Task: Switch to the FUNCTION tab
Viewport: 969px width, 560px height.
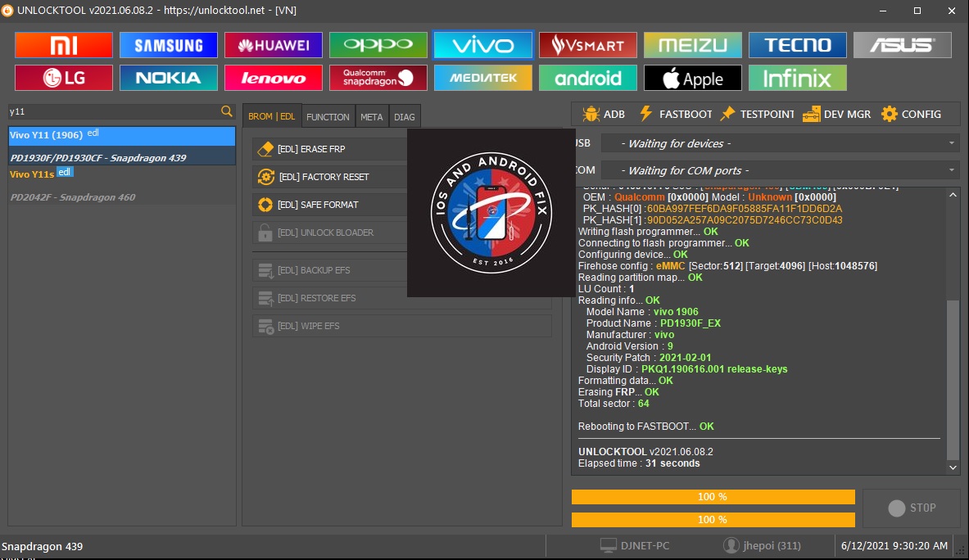Action: (328, 117)
